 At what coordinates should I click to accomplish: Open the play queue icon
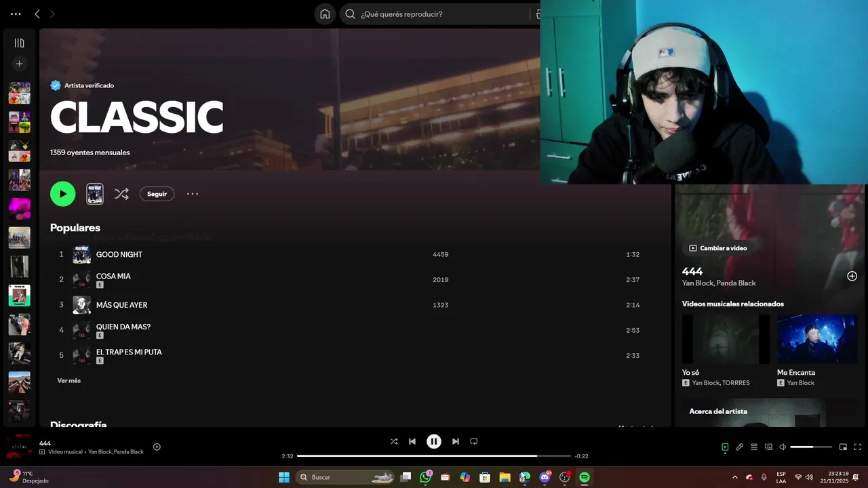[x=754, y=447]
